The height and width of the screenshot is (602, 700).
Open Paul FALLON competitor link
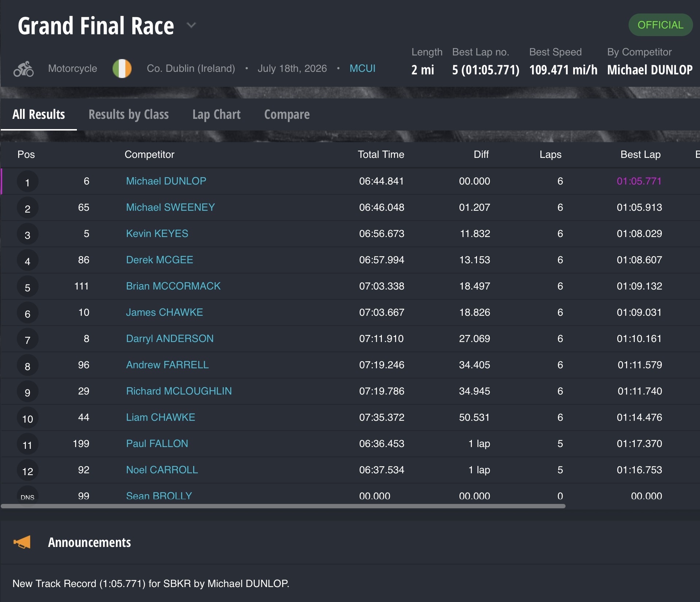point(157,443)
